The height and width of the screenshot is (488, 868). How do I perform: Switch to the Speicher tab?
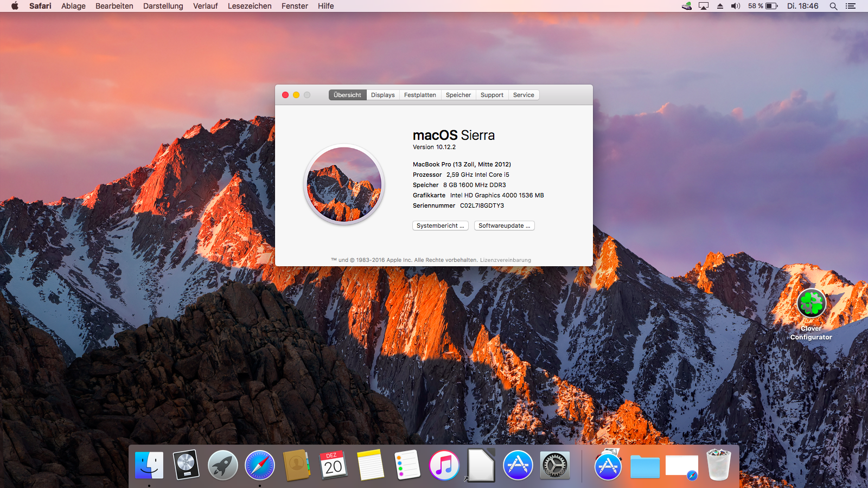pyautogui.click(x=458, y=95)
